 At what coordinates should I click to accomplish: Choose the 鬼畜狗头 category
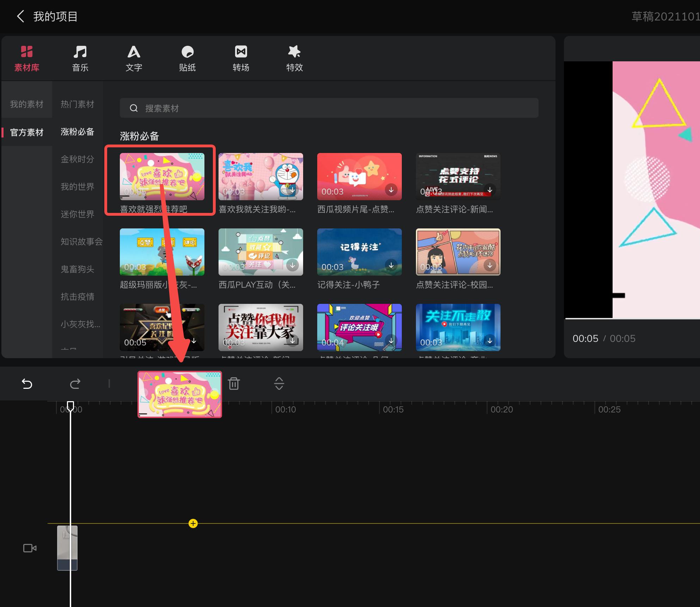point(78,269)
